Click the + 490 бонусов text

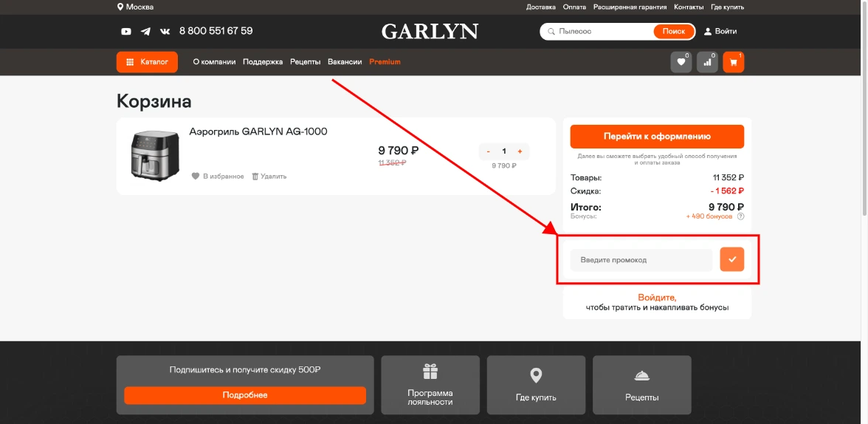tap(709, 216)
